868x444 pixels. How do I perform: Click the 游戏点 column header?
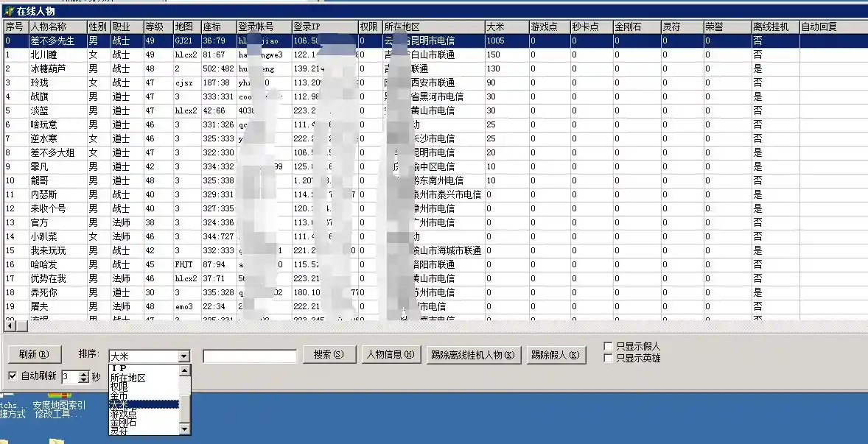549,27
